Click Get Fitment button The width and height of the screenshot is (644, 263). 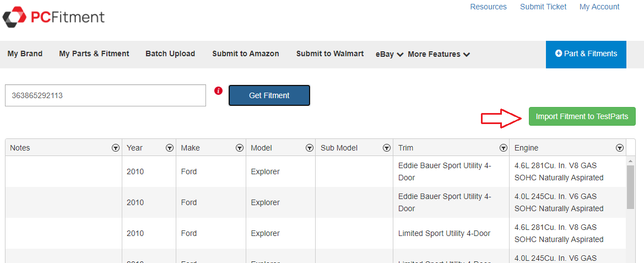click(x=269, y=95)
